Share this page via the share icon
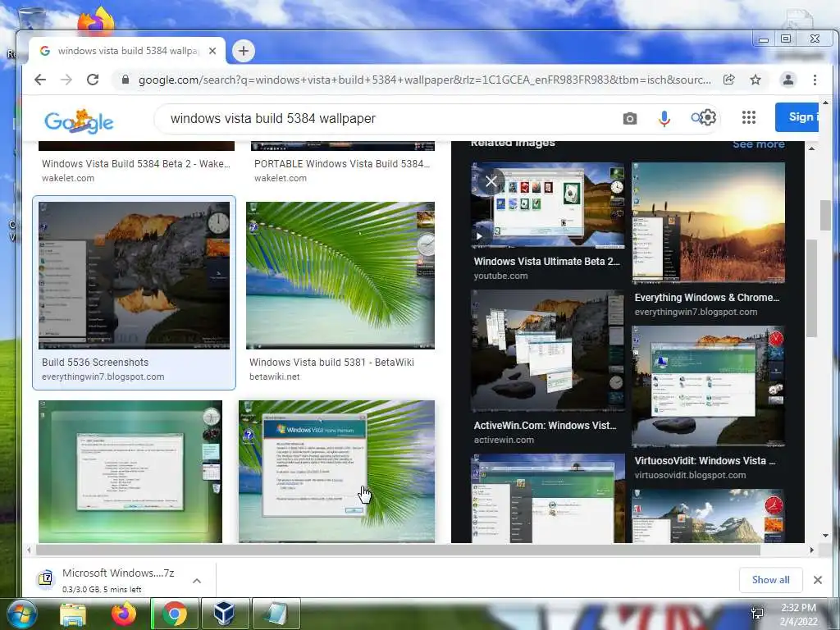840x630 pixels. pos(728,80)
